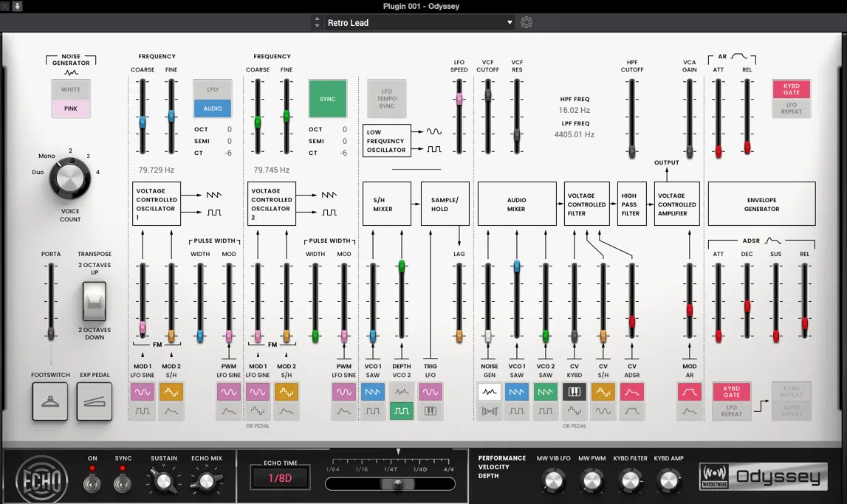Step presets with the up/down arrows
847x504 pixels.
point(317,23)
